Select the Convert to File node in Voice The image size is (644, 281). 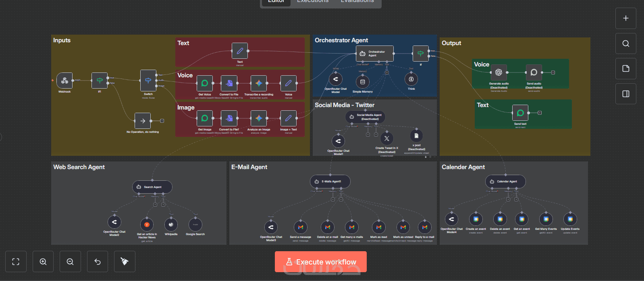pyautogui.click(x=229, y=83)
